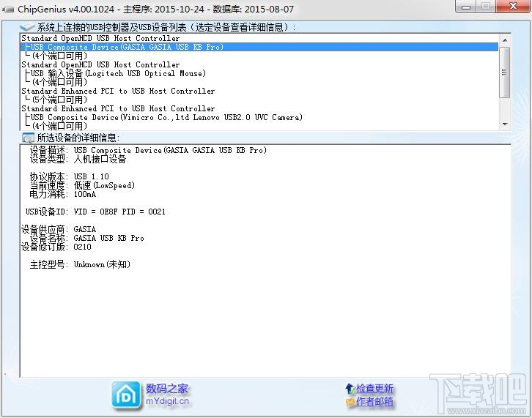Click the check update arrow icon
The height and width of the screenshot is (418, 532).
click(x=350, y=389)
